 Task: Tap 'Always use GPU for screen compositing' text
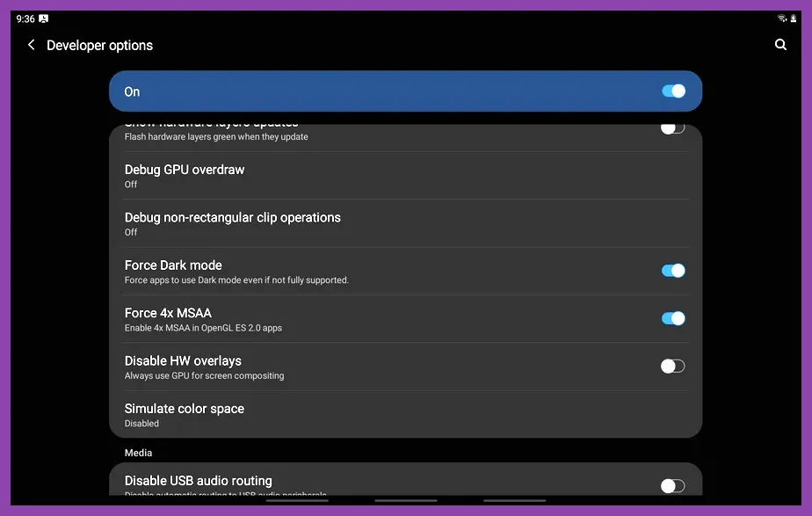(x=204, y=375)
